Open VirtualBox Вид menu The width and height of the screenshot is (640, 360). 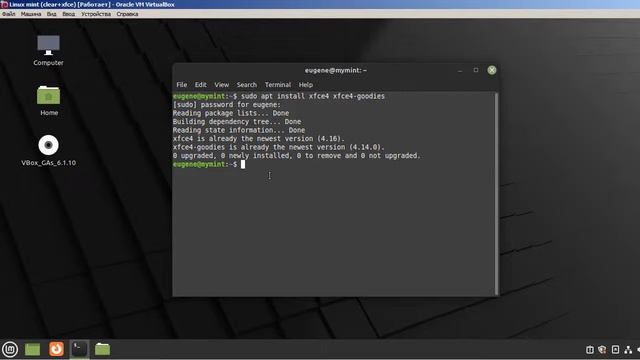click(51, 14)
